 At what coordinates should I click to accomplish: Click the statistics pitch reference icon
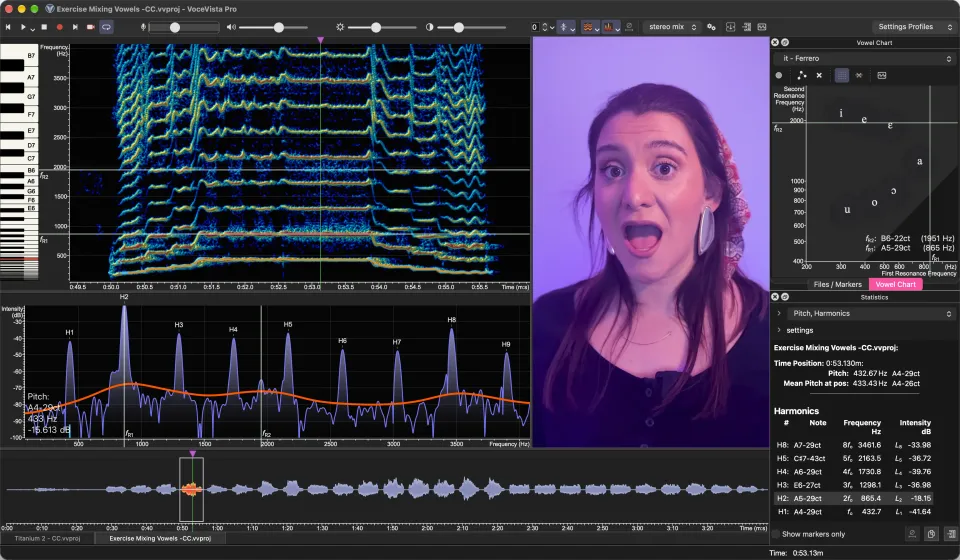[x=912, y=534]
